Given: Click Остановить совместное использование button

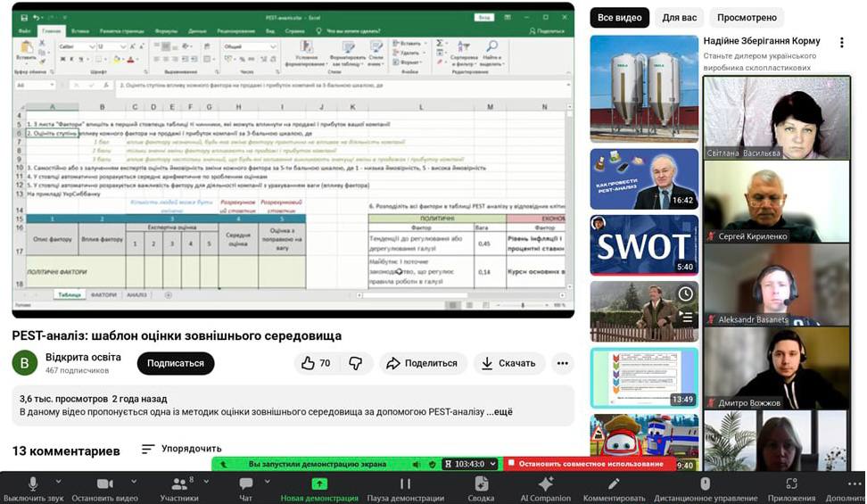Looking at the screenshot, I should click(x=590, y=464).
